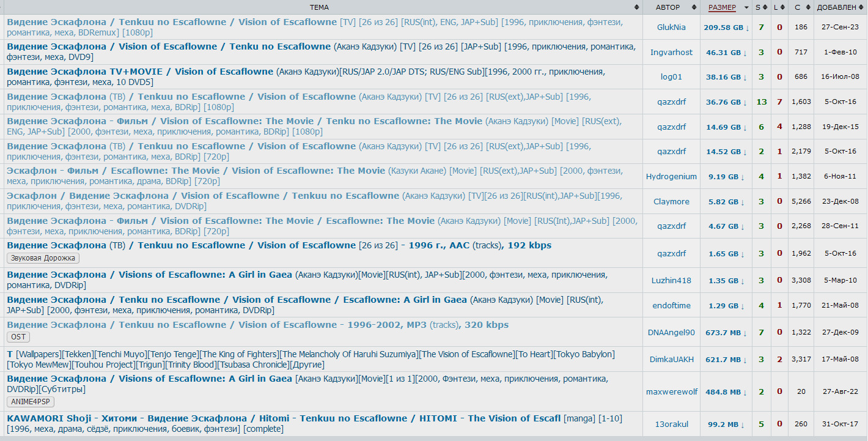Image resolution: width=868 pixels, height=441 pixels.
Task: Download the 673.7 MB OST torrent
Action: click(x=726, y=333)
